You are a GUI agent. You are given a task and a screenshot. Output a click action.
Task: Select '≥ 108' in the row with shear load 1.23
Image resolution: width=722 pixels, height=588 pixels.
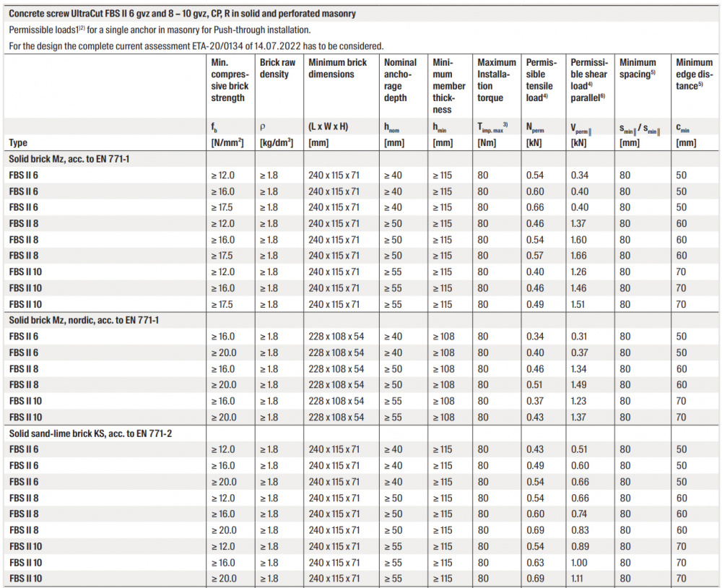[443, 402]
